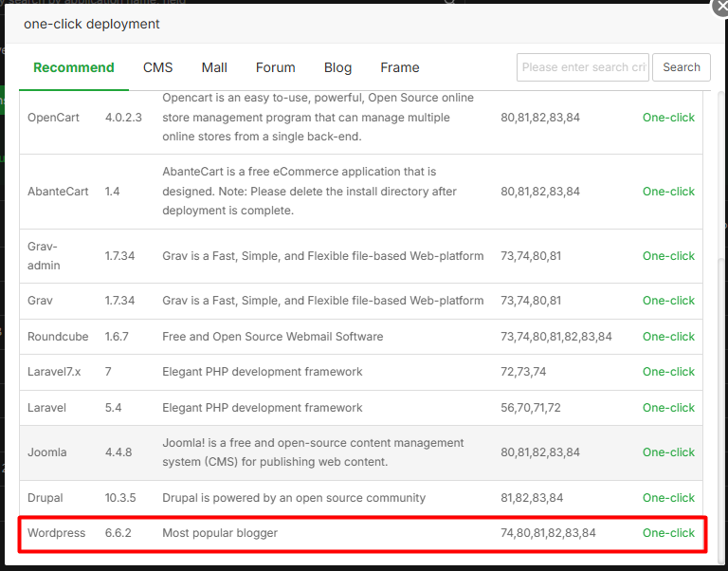Screen dimensions: 728x571
Task: Deploy Roundcube using One-click link
Action: coord(668,337)
